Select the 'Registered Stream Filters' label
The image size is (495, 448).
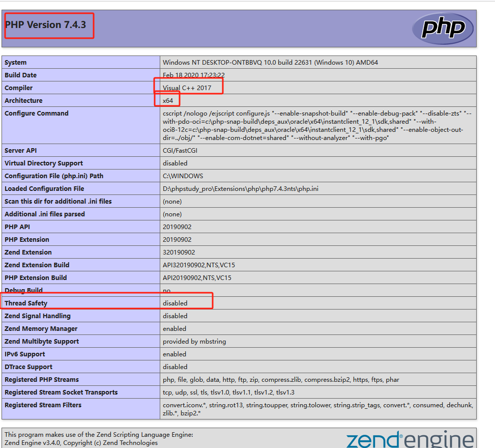coord(43,405)
